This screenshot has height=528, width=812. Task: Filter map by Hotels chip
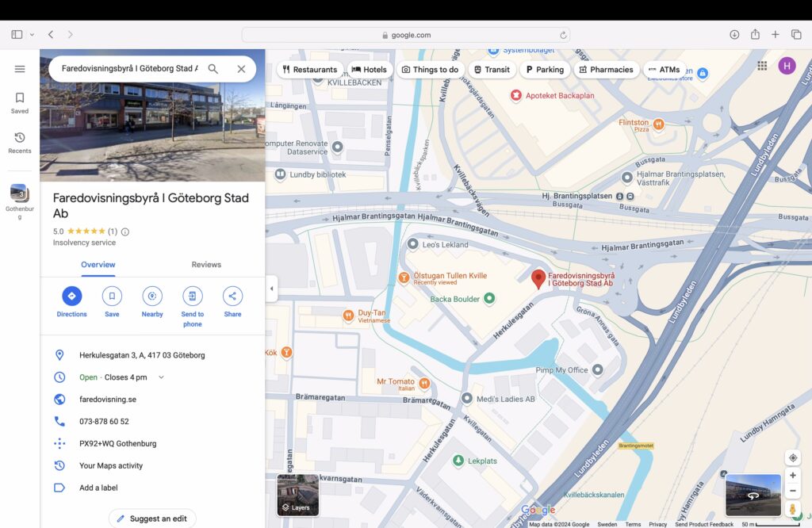[370, 69]
